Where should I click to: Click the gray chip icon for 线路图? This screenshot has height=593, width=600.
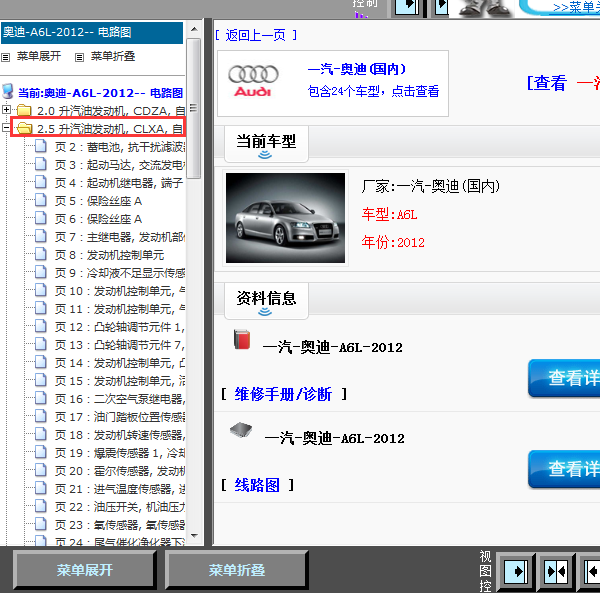point(241,430)
